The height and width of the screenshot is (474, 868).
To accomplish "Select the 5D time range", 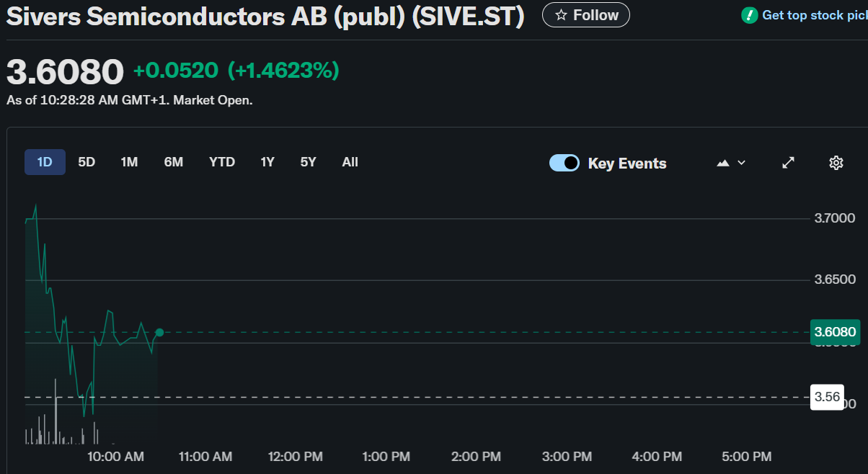I will [87, 162].
